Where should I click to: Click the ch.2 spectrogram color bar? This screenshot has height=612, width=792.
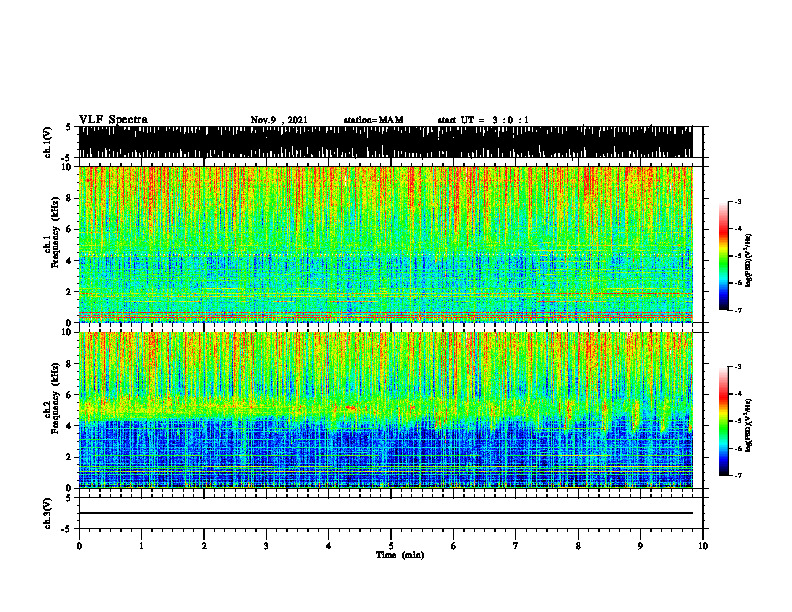(723, 421)
